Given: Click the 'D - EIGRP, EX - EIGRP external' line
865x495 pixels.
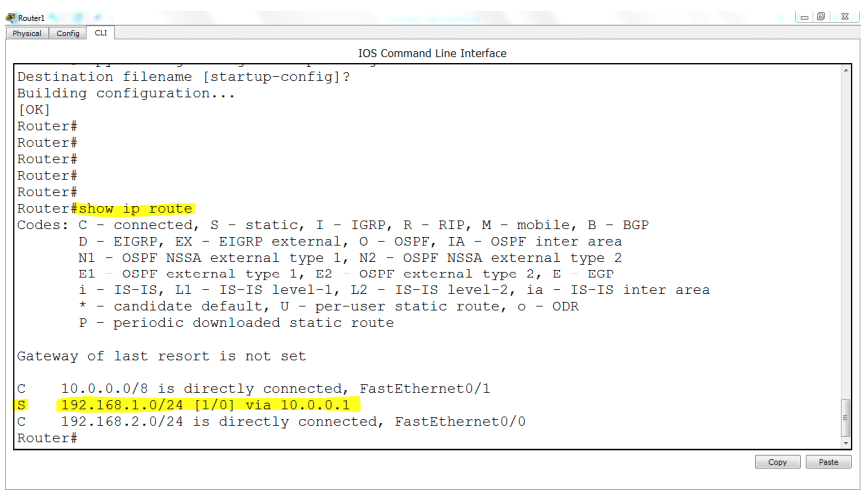Looking at the screenshot, I should click(x=350, y=242).
